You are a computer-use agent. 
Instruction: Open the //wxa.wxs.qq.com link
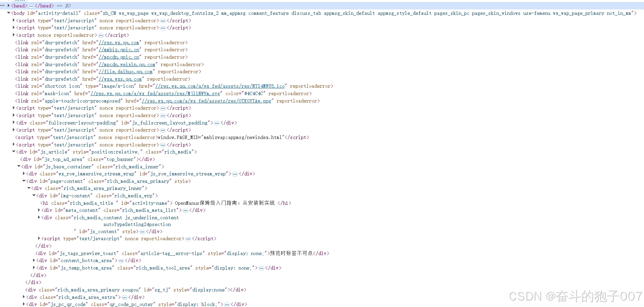click(x=120, y=79)
